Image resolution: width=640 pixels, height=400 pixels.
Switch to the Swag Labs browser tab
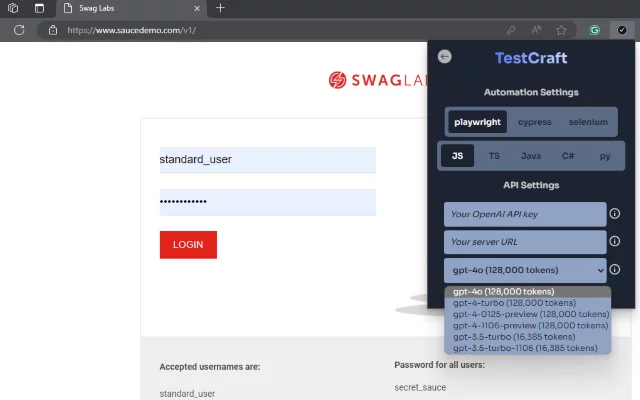[x=130, y=8]
